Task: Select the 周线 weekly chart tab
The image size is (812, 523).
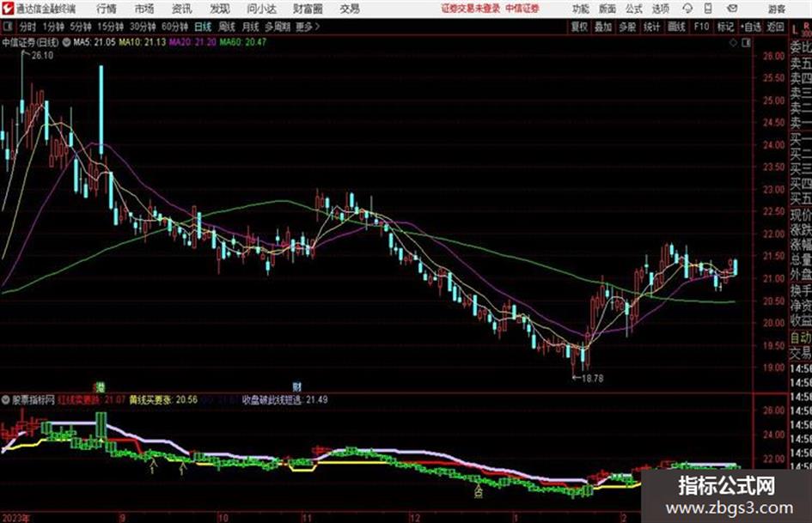Action: click(x=227, y=27)
